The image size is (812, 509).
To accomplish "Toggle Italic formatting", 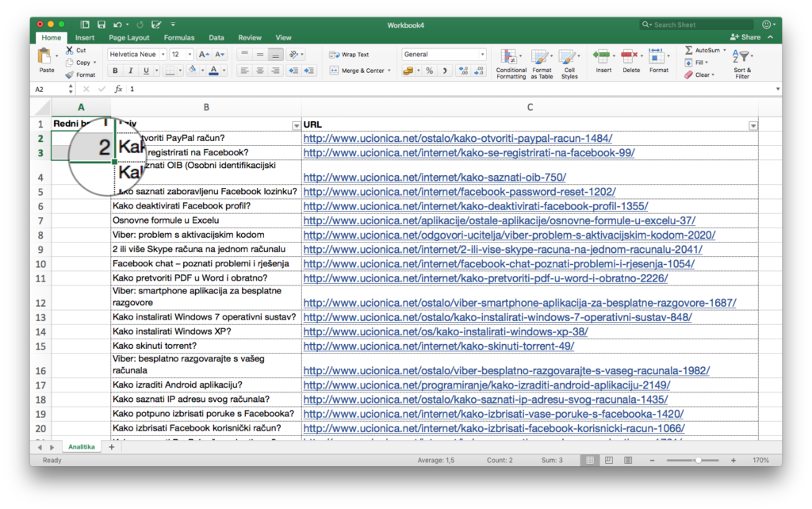I will (x=131, y=71).
